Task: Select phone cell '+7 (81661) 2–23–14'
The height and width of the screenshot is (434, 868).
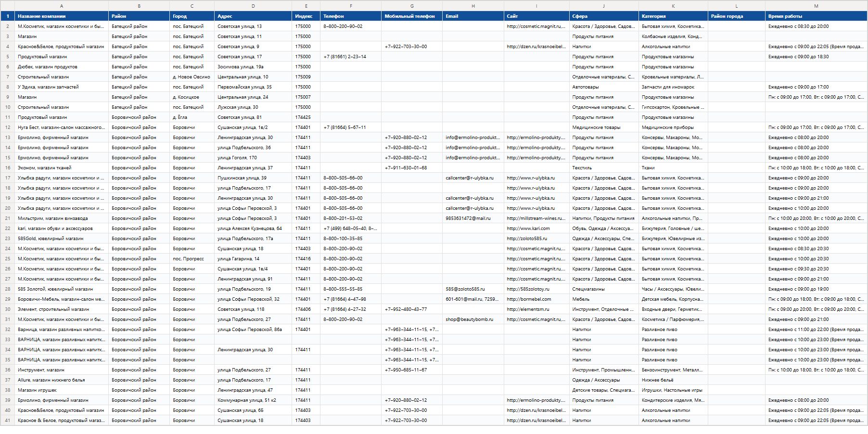Action: (351, 57)
